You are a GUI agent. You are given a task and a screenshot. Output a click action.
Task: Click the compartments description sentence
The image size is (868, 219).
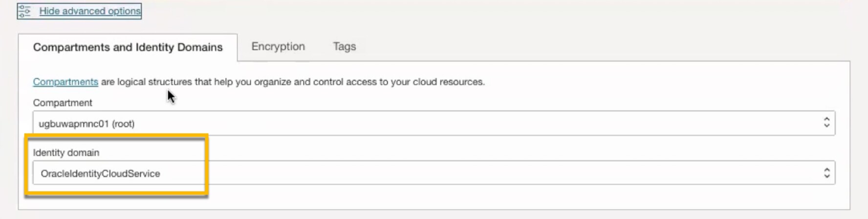click(292, 82)
